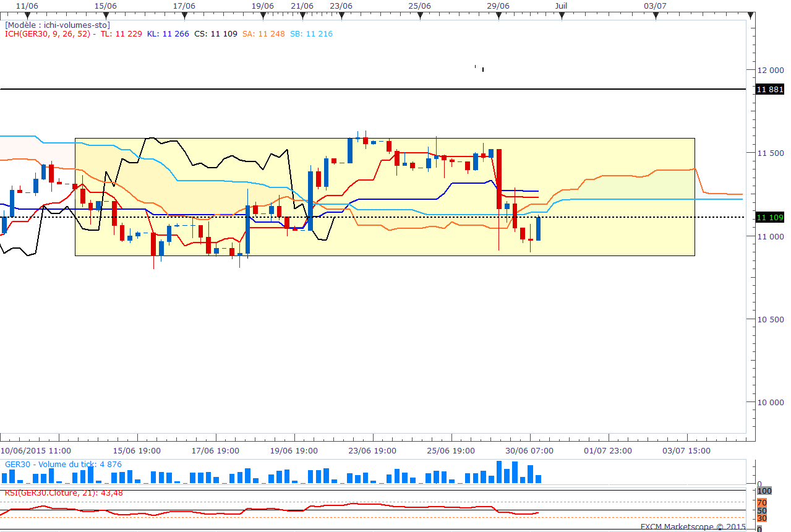Image resolution: width=791 pixels, height=532 pixels.
Task: Click the 29/06 date marker triangle
Action: 498,15
